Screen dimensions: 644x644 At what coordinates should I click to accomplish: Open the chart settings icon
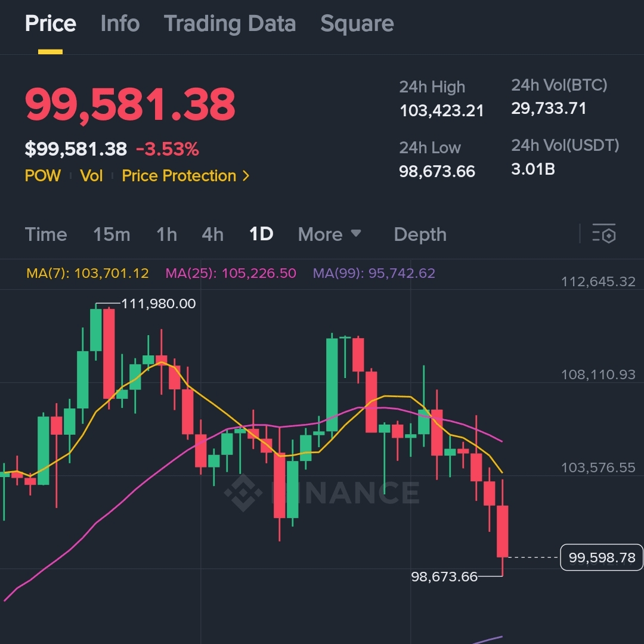(603, 234)
